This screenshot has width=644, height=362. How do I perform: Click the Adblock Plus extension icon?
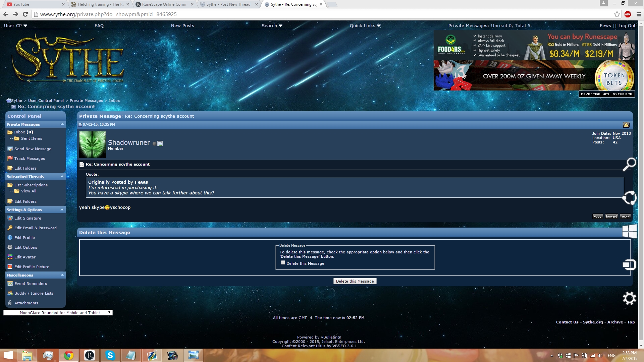(628, 14)
